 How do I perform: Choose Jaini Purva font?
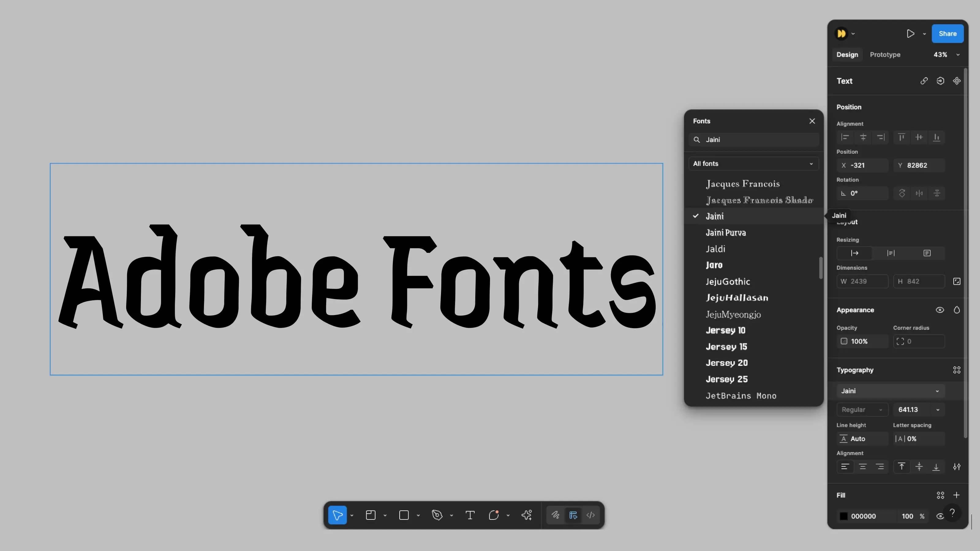point(753,233)
